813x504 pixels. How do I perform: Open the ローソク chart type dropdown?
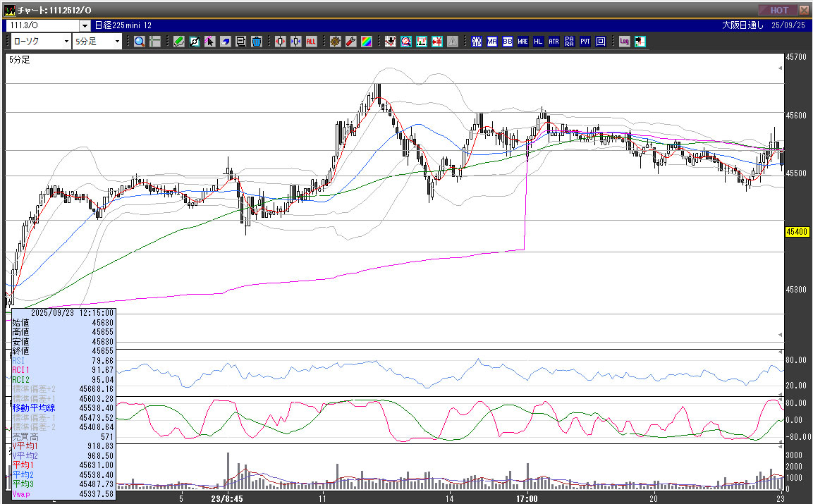(x=66, y=42)
